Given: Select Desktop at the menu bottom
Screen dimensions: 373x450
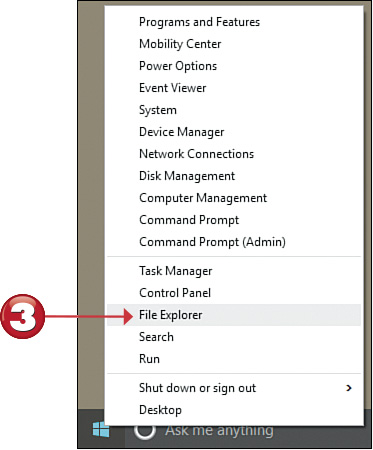Looking at the screenshot, I should (233, 410).
